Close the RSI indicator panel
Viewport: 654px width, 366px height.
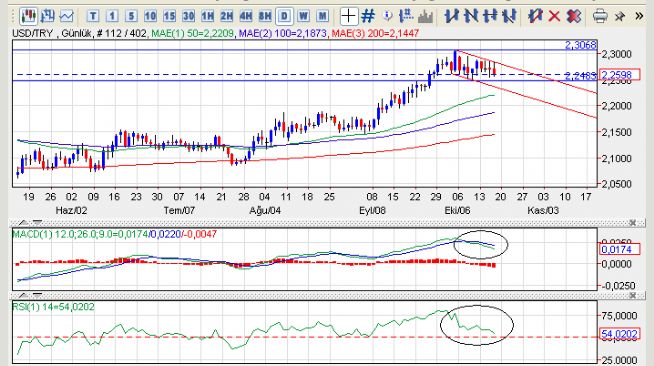click(633, 296)
